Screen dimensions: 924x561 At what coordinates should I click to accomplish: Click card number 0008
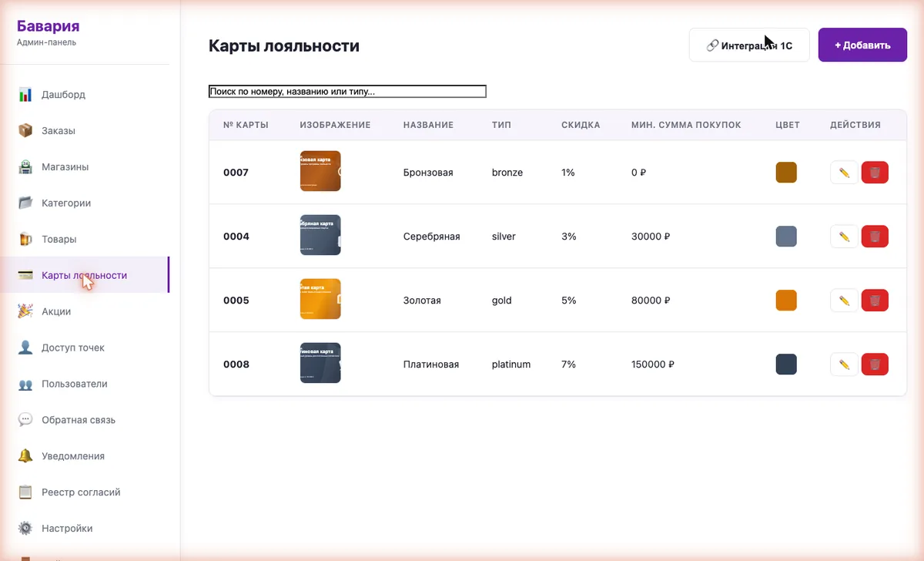236,364
